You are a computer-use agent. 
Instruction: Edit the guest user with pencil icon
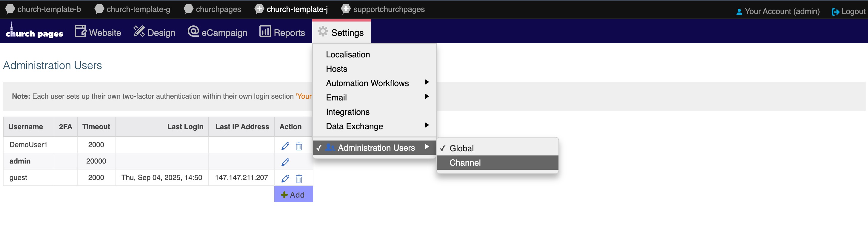coord(285,178)
